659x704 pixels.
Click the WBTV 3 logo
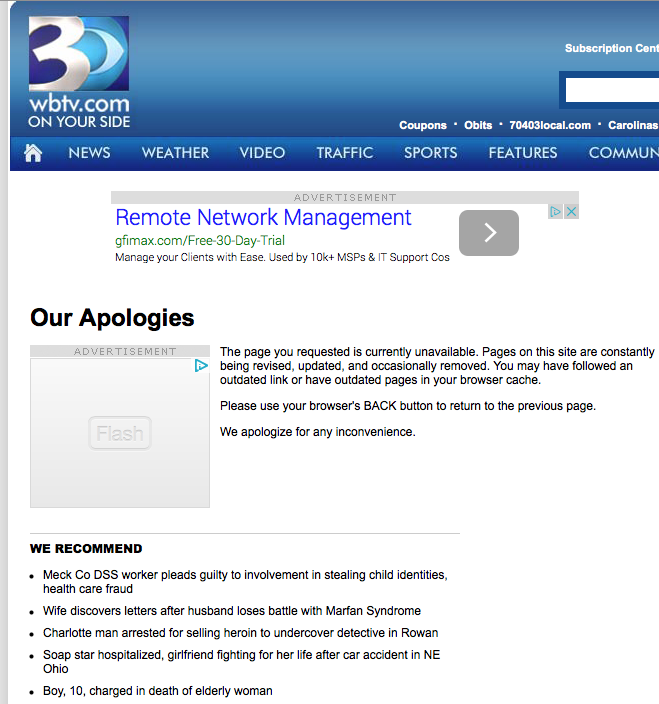point(79,72)
